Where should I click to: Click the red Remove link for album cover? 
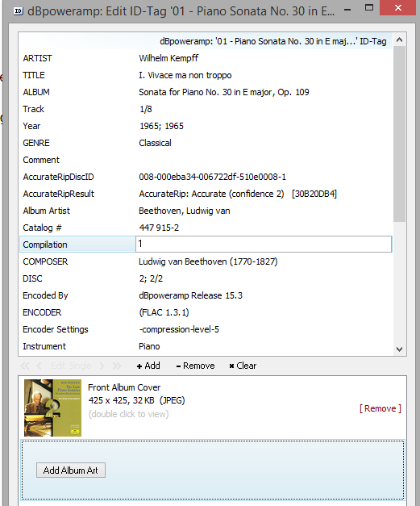coord(380,408)
